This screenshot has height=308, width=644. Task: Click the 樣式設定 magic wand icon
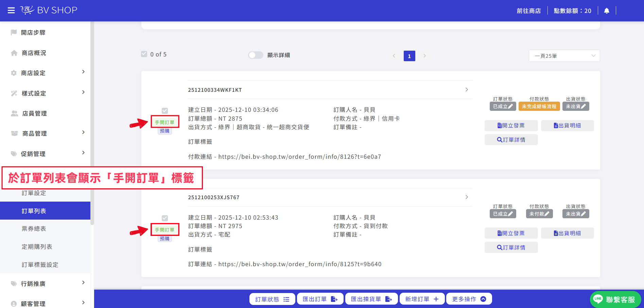point(14,93)
